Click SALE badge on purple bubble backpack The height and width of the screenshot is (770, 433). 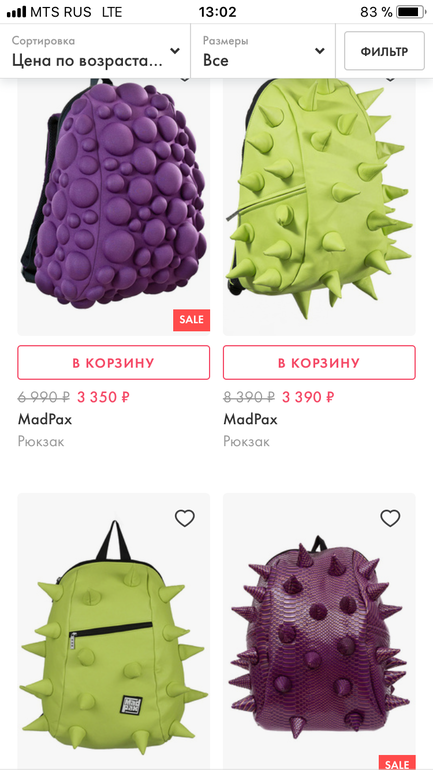(x=191, y=320)
